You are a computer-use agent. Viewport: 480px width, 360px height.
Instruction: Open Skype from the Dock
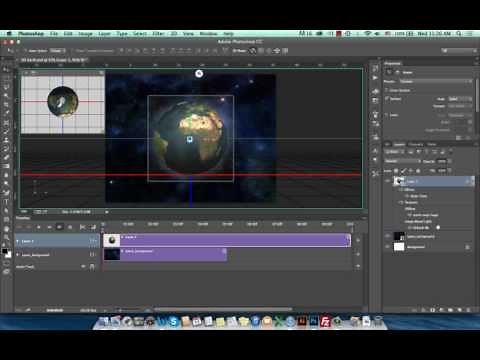click(x=173, y=321)
